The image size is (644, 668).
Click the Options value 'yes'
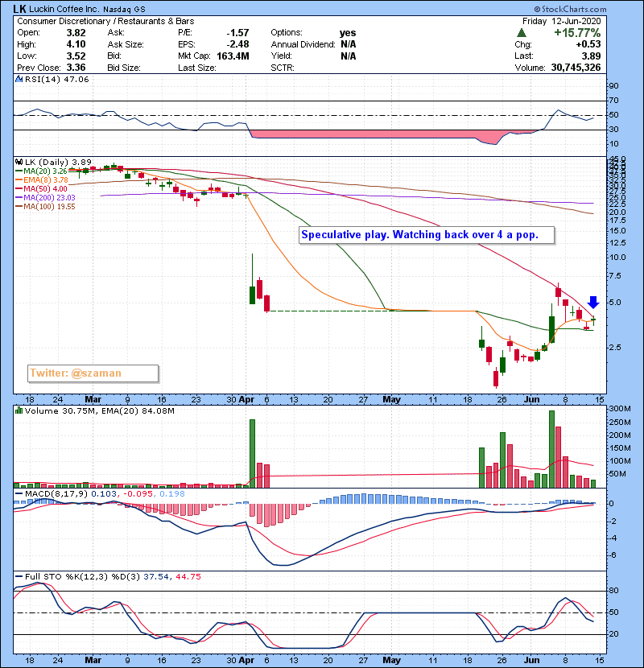click(x=348, y=33)
